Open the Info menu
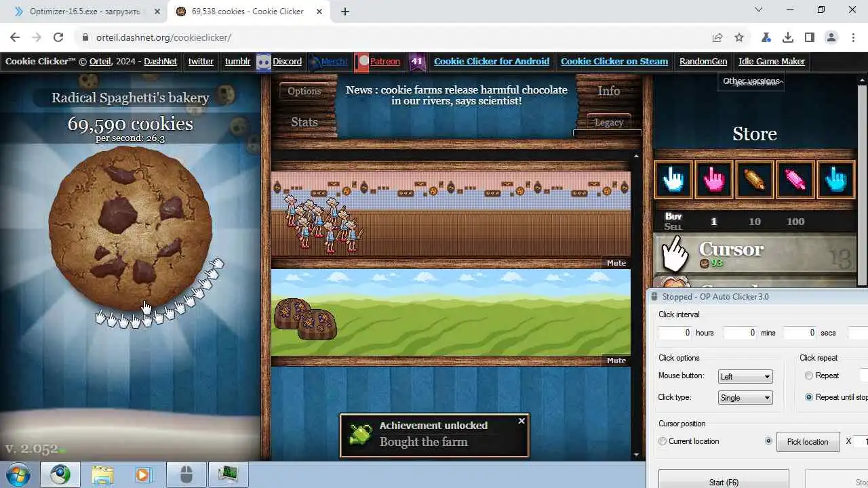This screenshot has height=488, width=868. 609,91
